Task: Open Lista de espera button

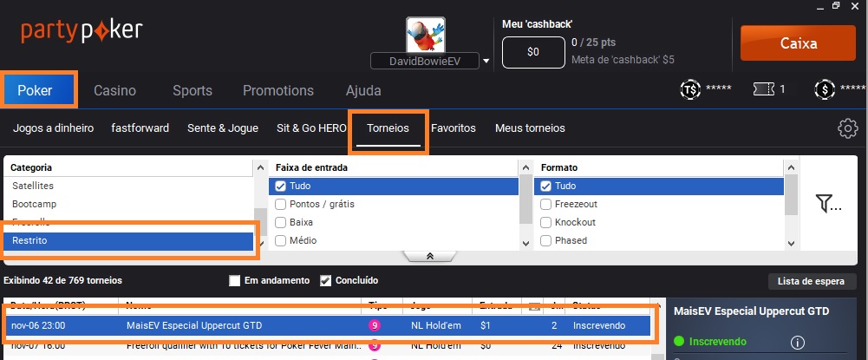Action: click(811, 281)
